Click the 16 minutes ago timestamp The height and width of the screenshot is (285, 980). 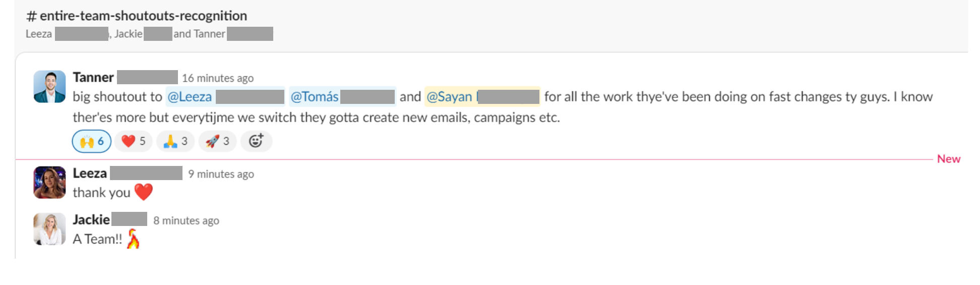tap(218, 78)
